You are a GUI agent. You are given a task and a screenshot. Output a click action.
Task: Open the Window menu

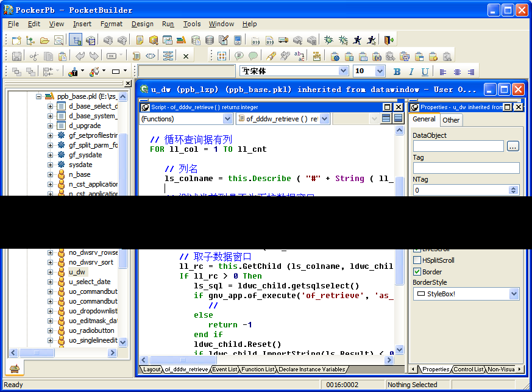point(221,24)
